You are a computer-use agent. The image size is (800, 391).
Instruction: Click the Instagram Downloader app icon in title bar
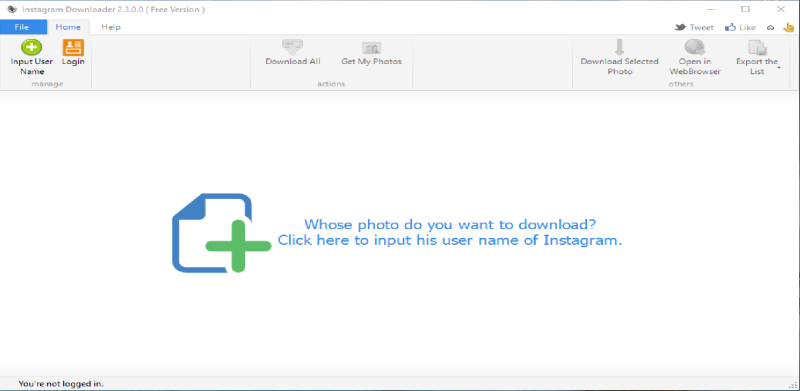point(12,9)
